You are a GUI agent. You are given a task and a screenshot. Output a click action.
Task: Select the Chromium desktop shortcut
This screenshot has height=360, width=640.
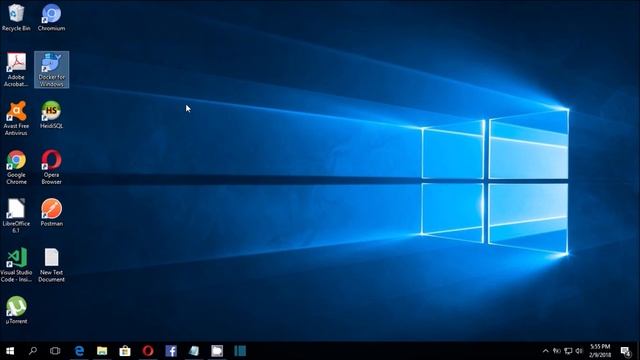click(51, 18)
